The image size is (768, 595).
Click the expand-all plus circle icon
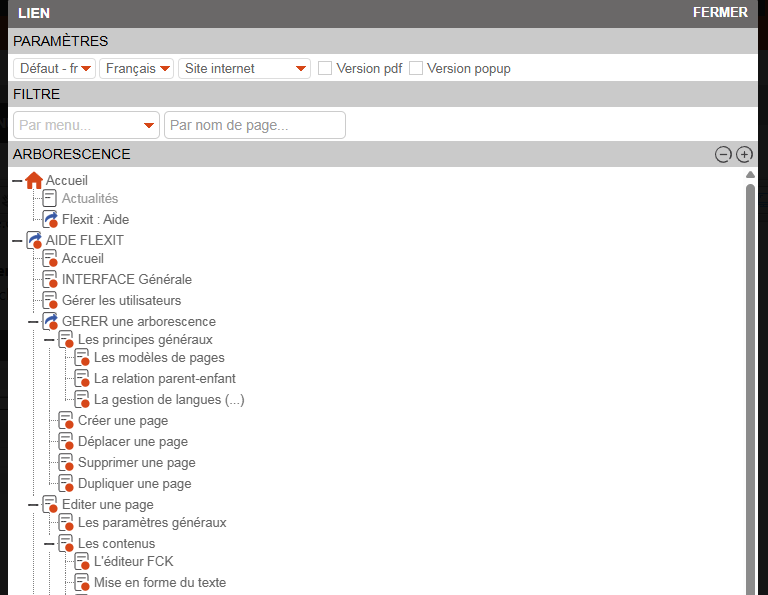point(744,154)
